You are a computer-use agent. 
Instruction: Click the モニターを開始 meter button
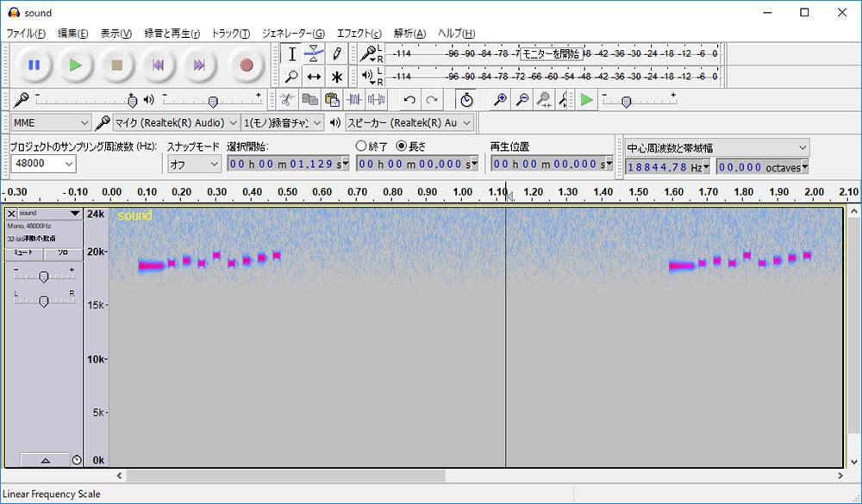[x=552, y=53]
